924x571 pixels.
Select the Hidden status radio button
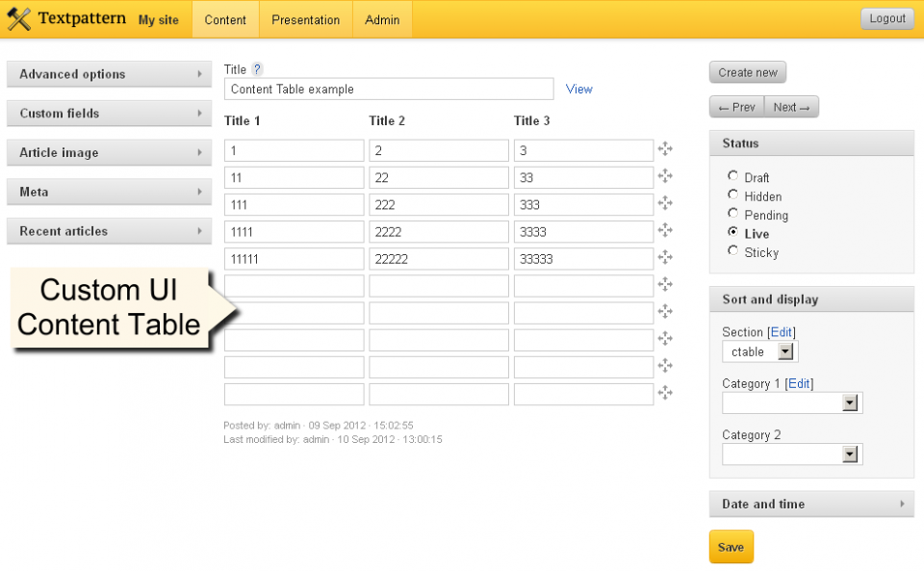732,195
